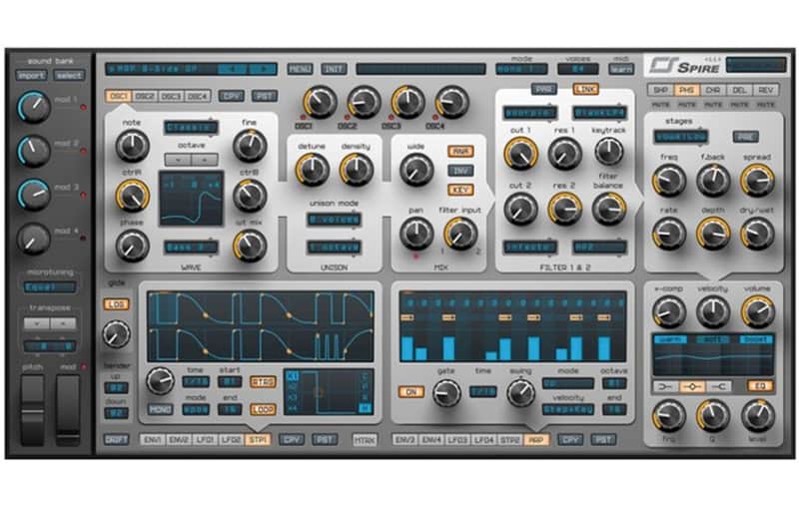The image size is (799, 532).
Task: Toggle the filter LINK button
Action: (x=585, y=89)
